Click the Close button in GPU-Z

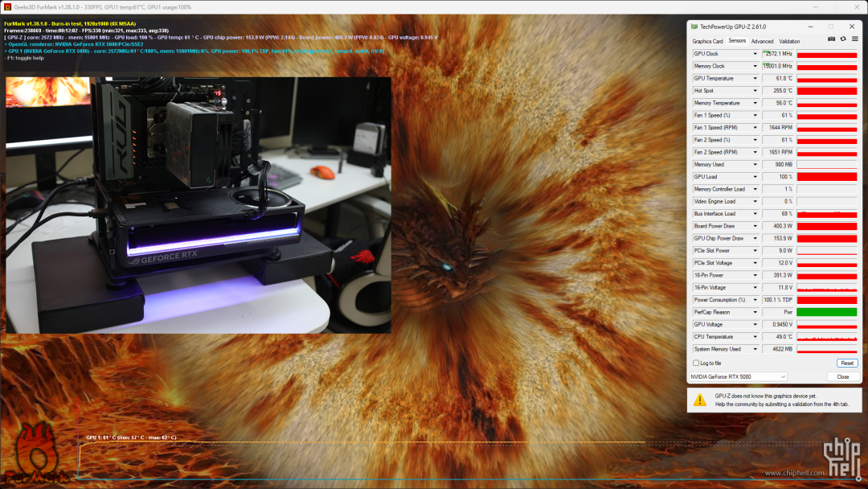[842, 376]
